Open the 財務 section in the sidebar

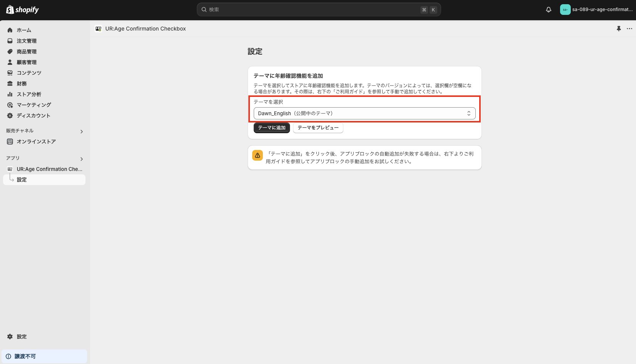(21, 84)
